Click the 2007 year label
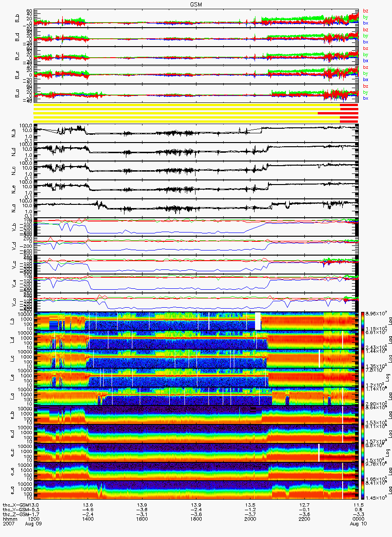Viewport: 392px width, 537px height. (8, 524)
